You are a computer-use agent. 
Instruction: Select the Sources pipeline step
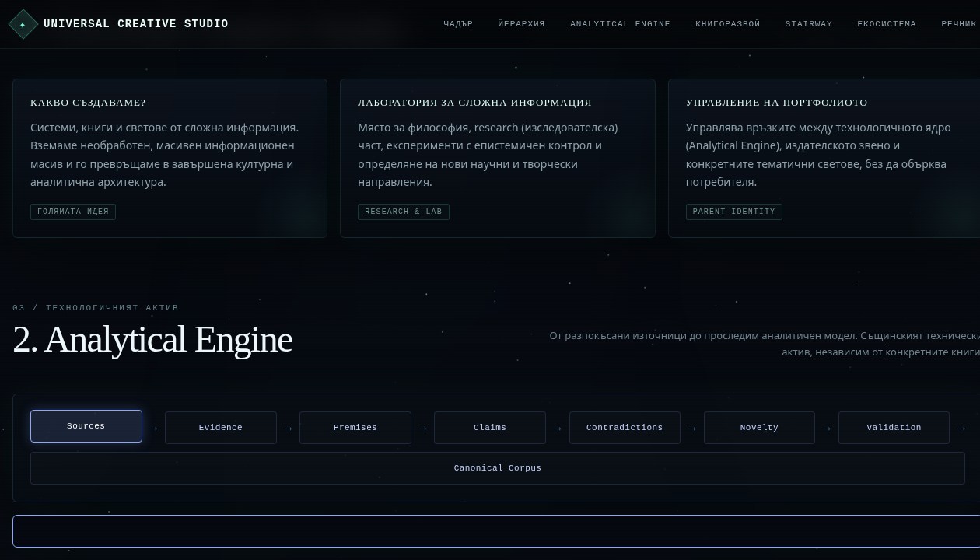coord(86,426)
